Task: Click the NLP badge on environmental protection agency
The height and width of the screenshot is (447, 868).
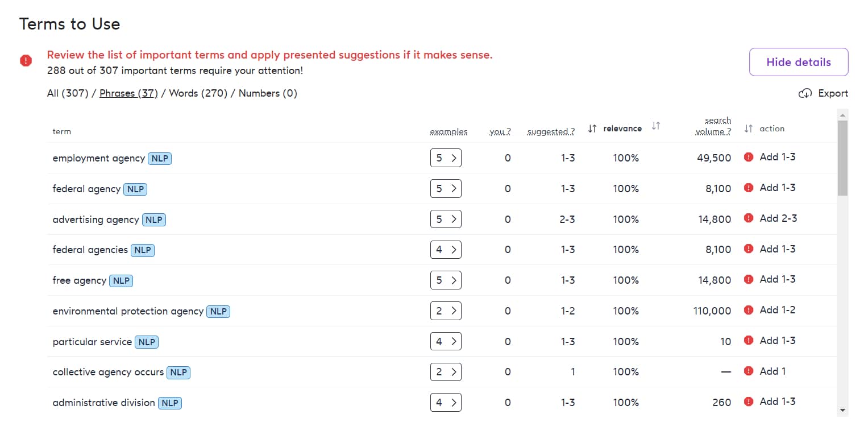Action: point(218,312)
